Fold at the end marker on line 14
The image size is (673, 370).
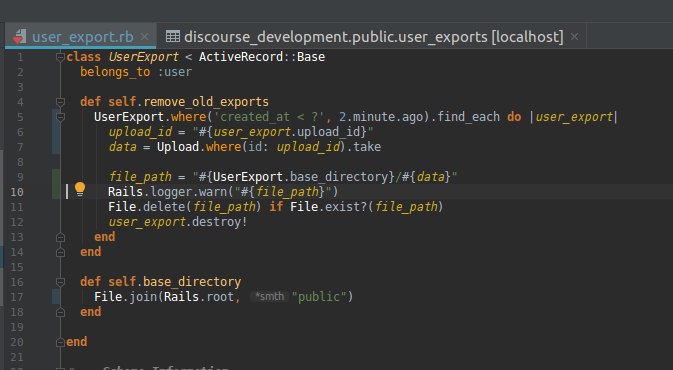coord(61,252)
